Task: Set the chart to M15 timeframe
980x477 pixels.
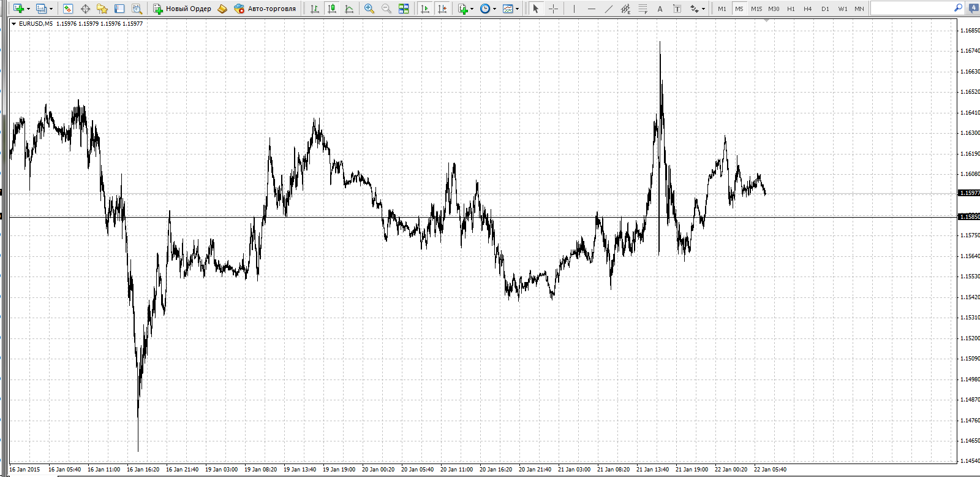Action: point(756,9)
